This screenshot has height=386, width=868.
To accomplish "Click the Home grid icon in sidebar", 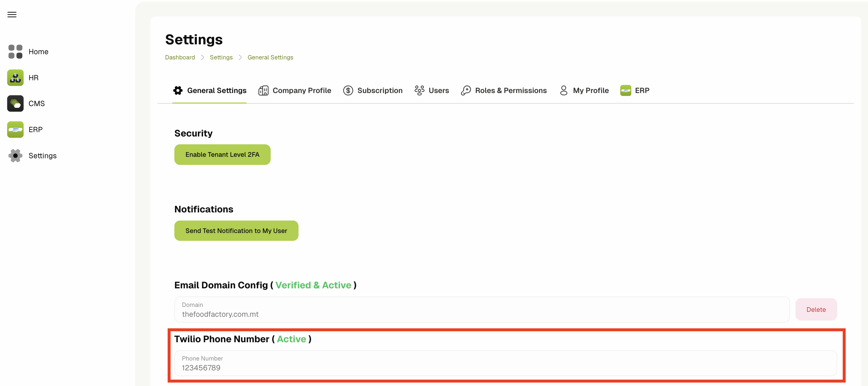I will click(15, 52).
